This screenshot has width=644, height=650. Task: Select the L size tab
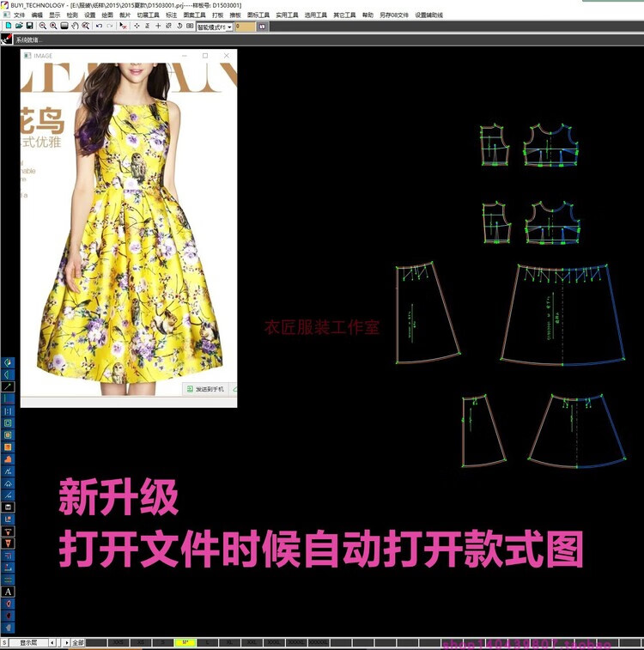click(x=207, y=642)
